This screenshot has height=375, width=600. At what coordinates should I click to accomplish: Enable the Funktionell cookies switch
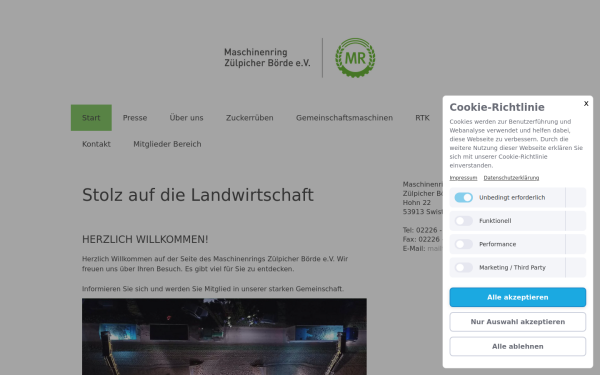[x=463, y=221]
